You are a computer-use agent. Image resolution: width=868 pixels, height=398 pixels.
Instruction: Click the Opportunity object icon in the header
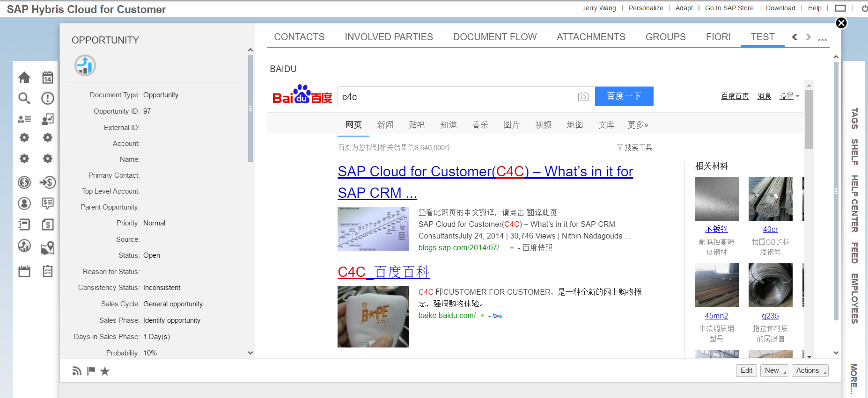point(85,65)
